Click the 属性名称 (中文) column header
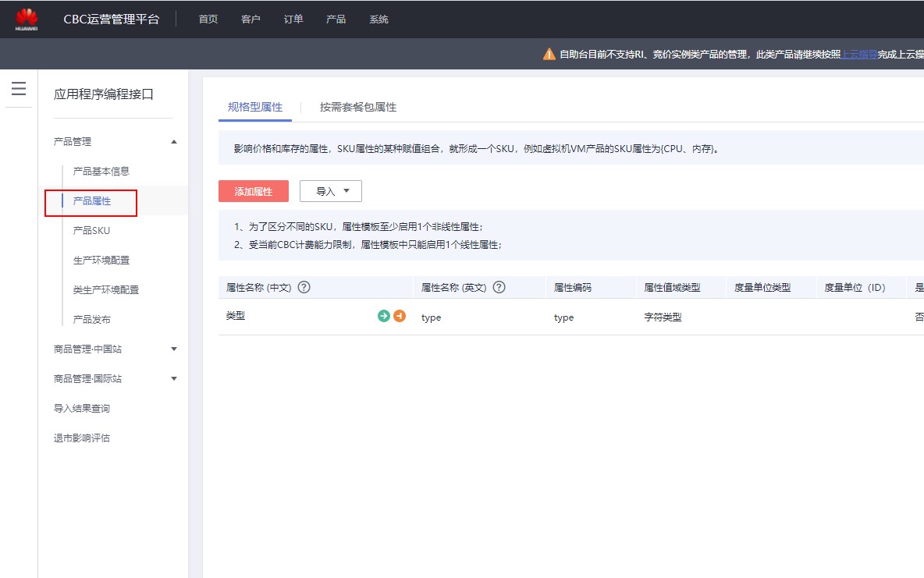Screen dimensions: 924x578 point(258,288)
